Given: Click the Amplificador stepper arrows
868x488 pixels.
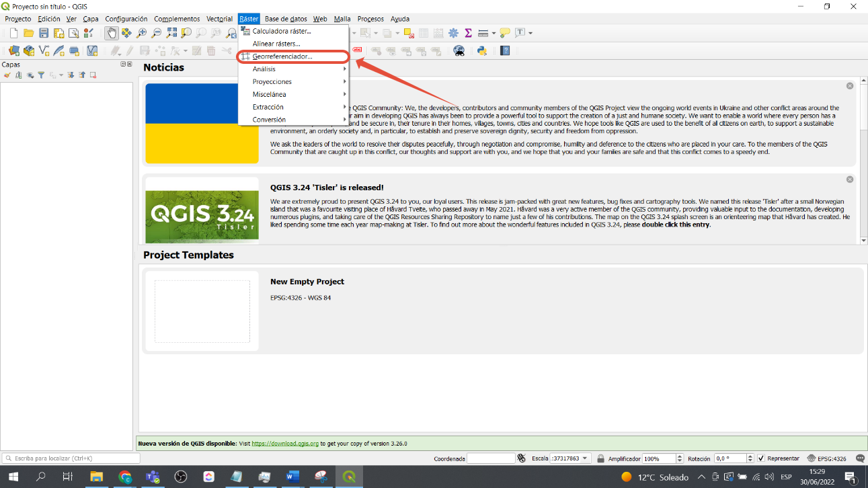Looking at the screenshot, I should [680, 458].
